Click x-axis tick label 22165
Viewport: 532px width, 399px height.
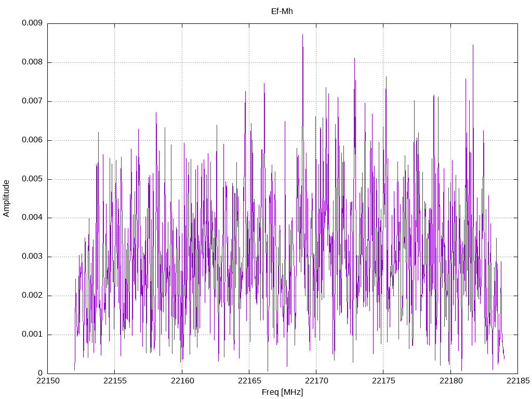(x=249, y=381)
